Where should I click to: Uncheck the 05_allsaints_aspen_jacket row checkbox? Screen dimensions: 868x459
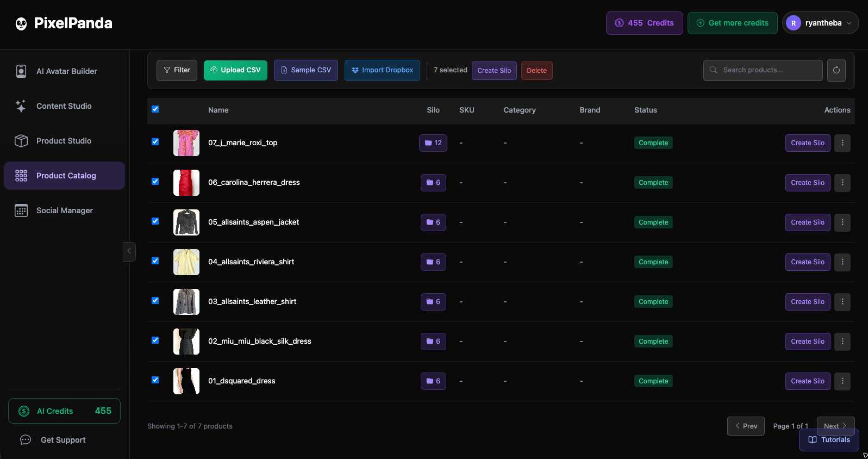tap(155, 221)
